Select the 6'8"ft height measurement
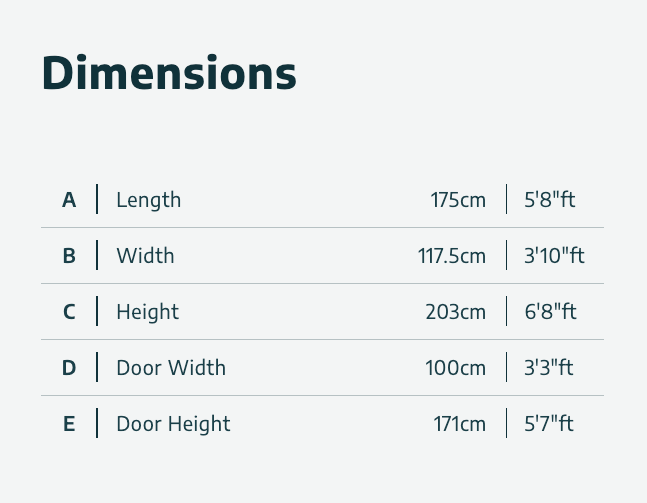The height and width of the screenshot is (503, 647). pyautogui.click(x=550, y=312)
